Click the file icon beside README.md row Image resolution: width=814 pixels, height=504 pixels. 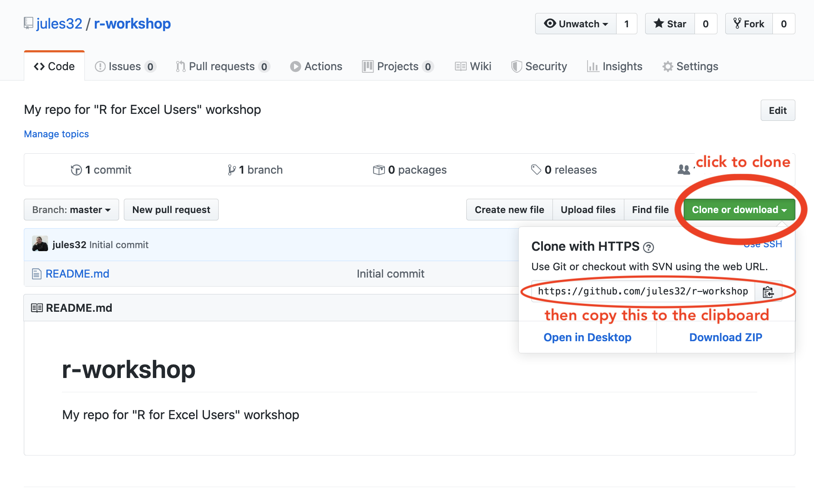[x=37, y=274]
